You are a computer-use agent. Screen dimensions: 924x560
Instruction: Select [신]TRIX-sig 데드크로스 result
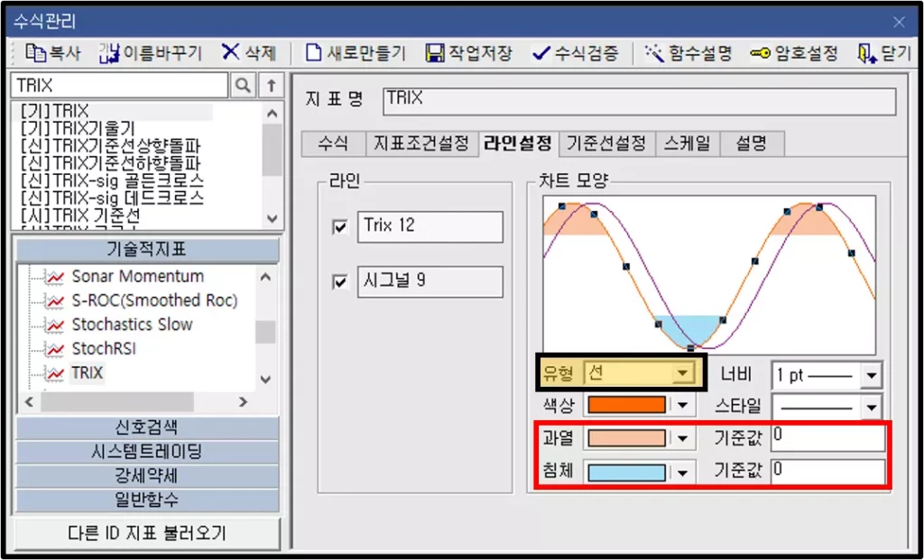(x=112, y=197)
